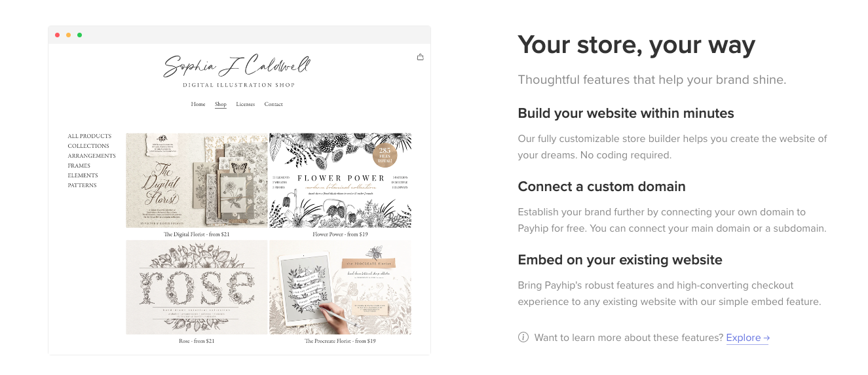Browse the Collections category
This screenshot has height=375, width=868.
point(88,146)
